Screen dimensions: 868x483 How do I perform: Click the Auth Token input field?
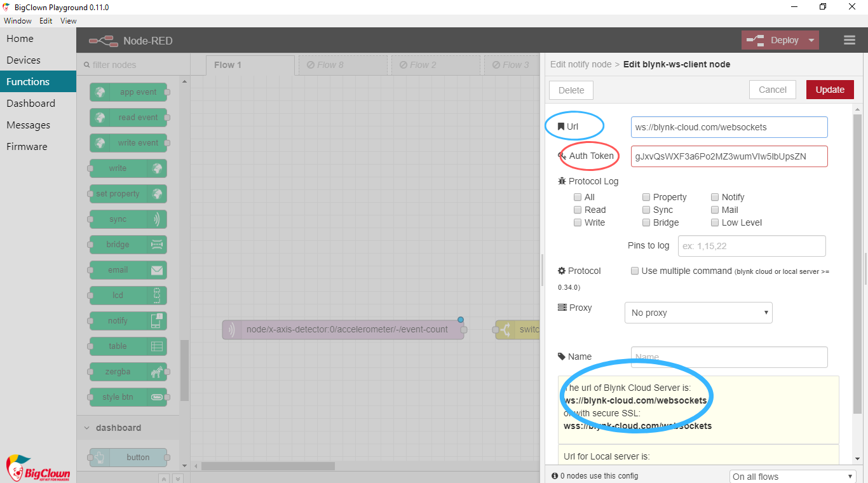pos(729,156)
